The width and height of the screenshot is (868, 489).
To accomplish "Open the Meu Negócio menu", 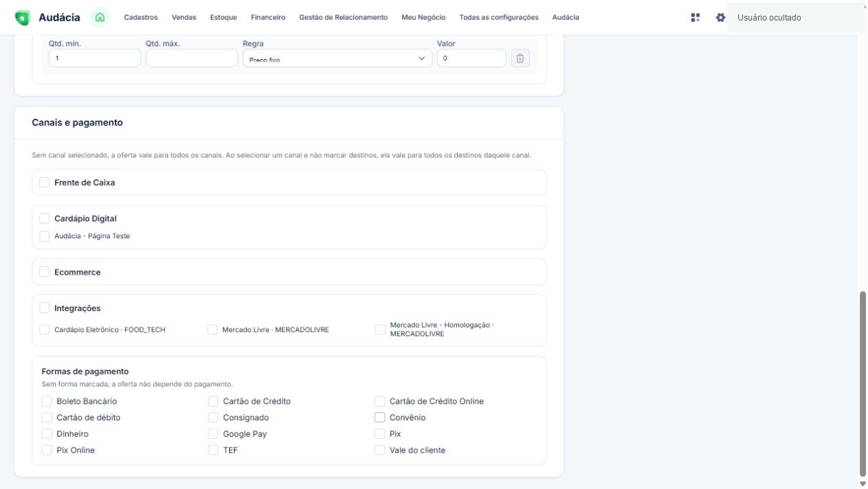I will tap(423, 18).
